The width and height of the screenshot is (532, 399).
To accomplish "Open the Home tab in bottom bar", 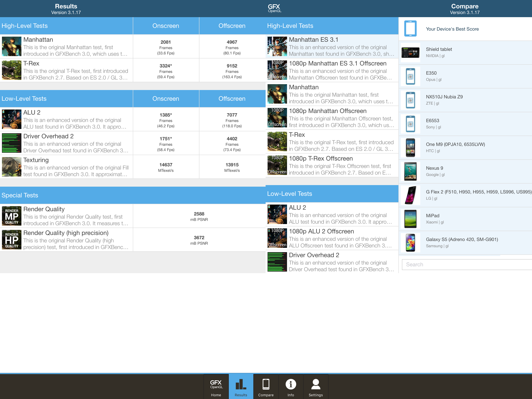I will [216, 387].
